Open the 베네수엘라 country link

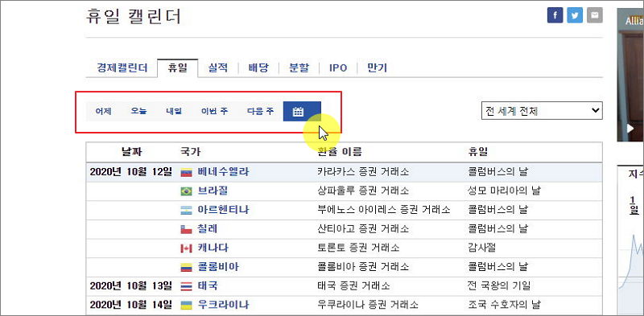click(x=223, y=172)
